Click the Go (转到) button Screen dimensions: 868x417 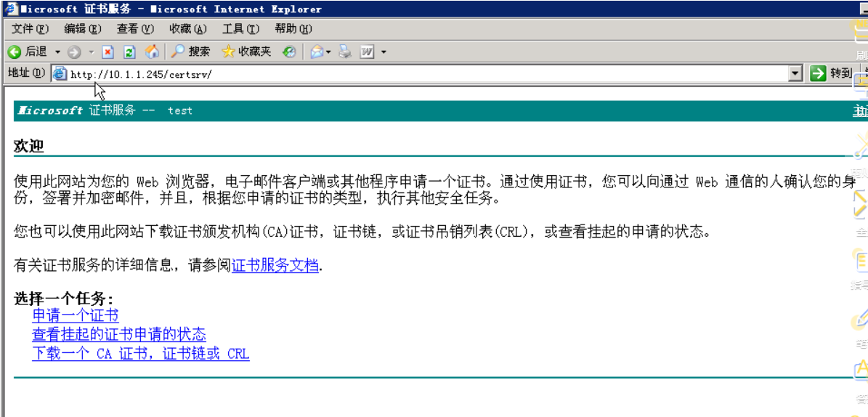(831, 73)
